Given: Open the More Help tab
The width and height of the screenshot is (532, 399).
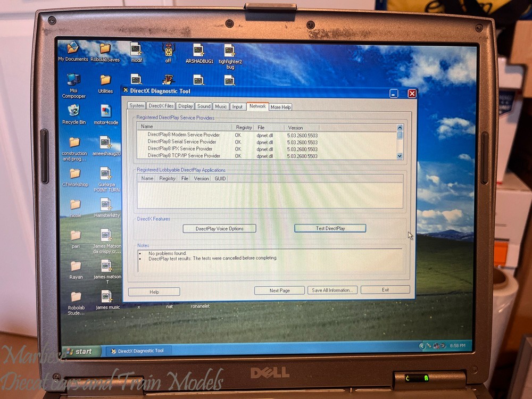Looking at the screenshot, I should pos(280,107).
